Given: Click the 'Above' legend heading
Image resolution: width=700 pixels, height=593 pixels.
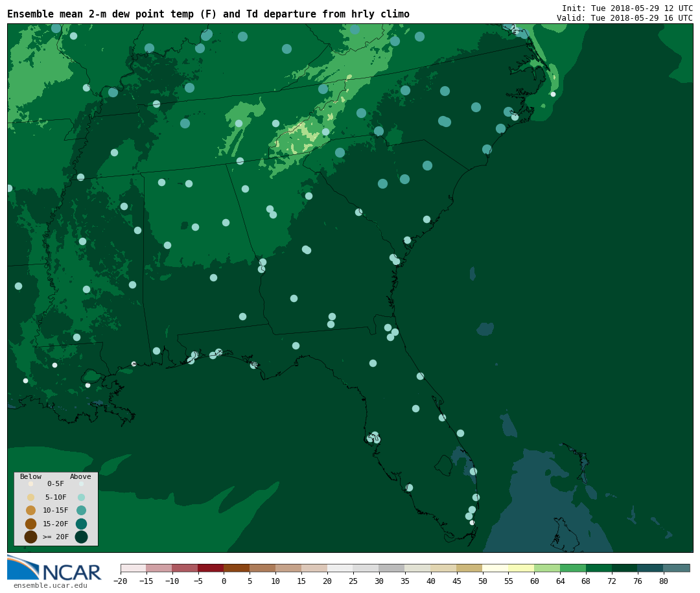Looking at the screenshot, I should pos(80,476).
